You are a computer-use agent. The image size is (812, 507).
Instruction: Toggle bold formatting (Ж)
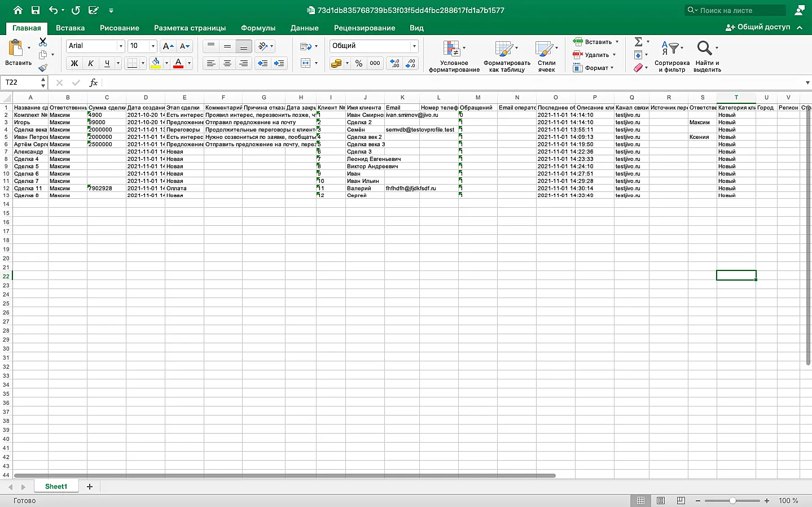(x=74, y=63)
